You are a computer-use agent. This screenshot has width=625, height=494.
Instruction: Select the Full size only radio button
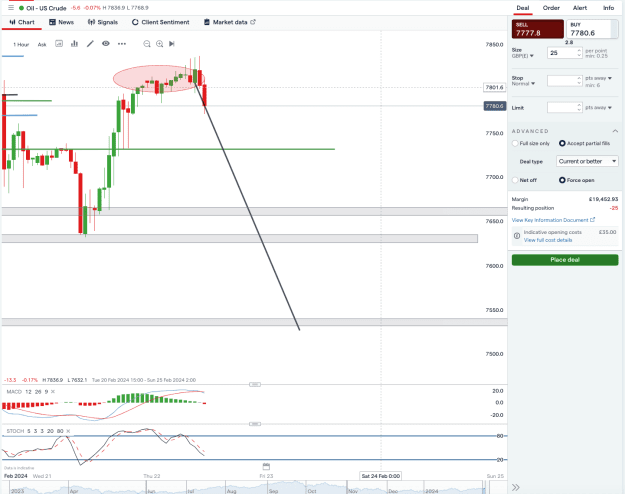click(515, 143)
